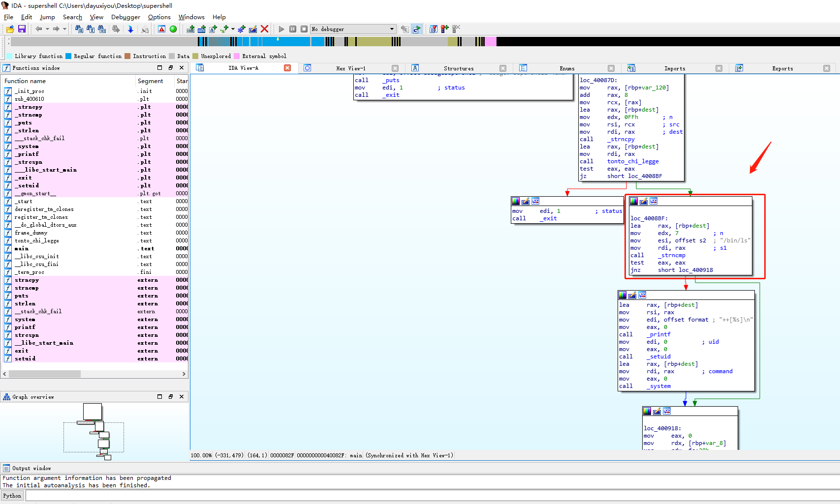Close the IDA View-A tab

(x=287, y=68)
